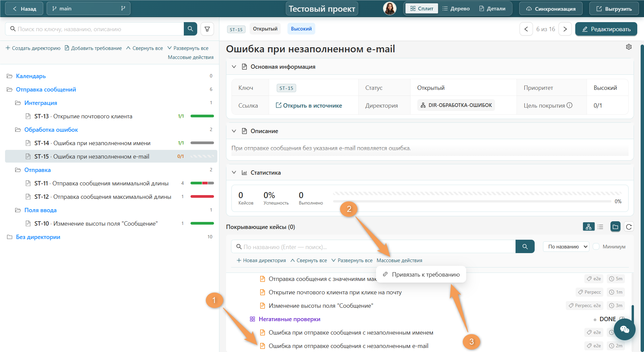Click the user avatar
The height and width of the screenshot is (352, 644).
[389, 9]
